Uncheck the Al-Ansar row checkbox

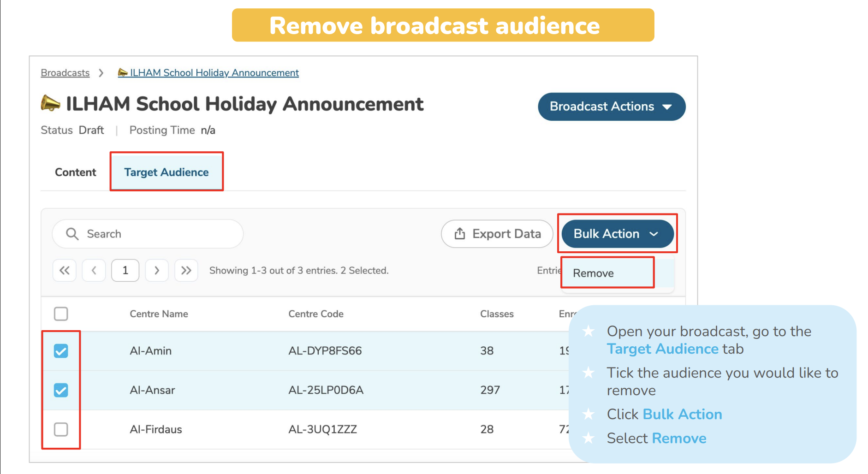(x=61, y=390)
